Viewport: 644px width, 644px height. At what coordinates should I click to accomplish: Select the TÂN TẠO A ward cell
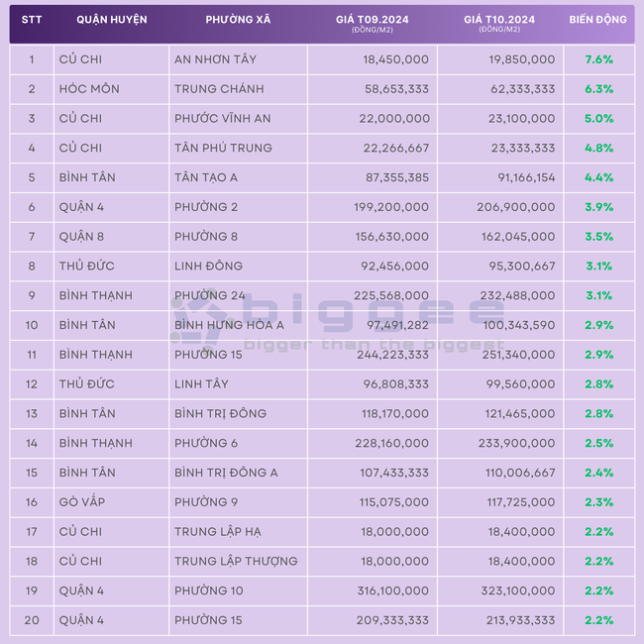238,177
